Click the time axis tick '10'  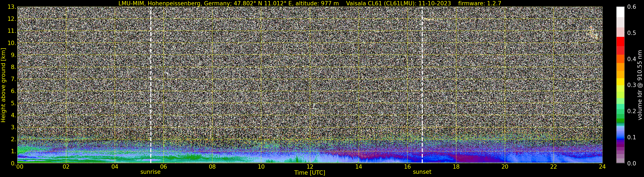pos(261,167)
